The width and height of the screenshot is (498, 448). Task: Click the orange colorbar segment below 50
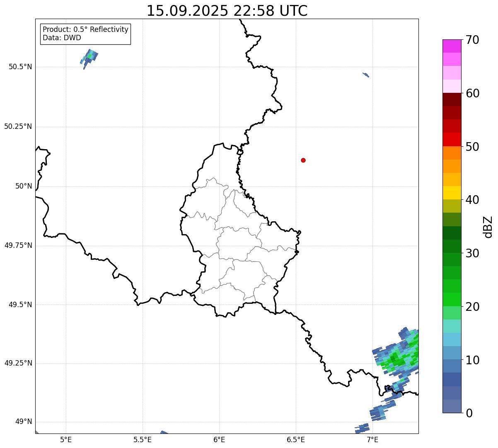coord(452,153)
